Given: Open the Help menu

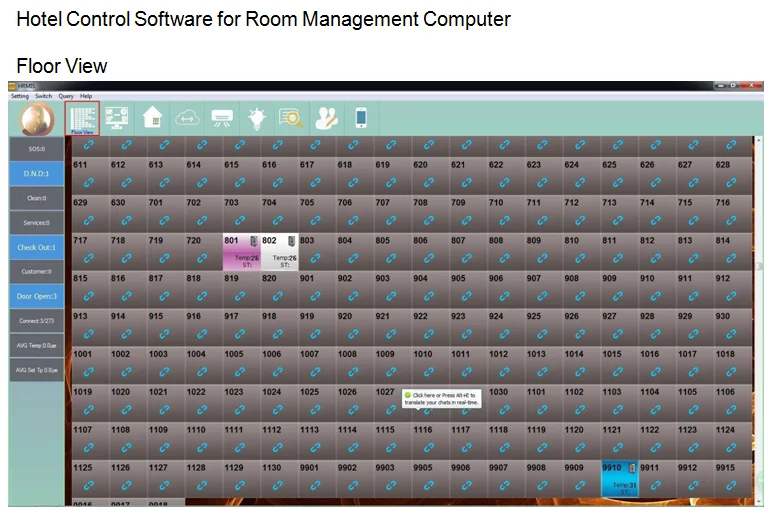Looking at the screenshot, I should pos(86,96).
